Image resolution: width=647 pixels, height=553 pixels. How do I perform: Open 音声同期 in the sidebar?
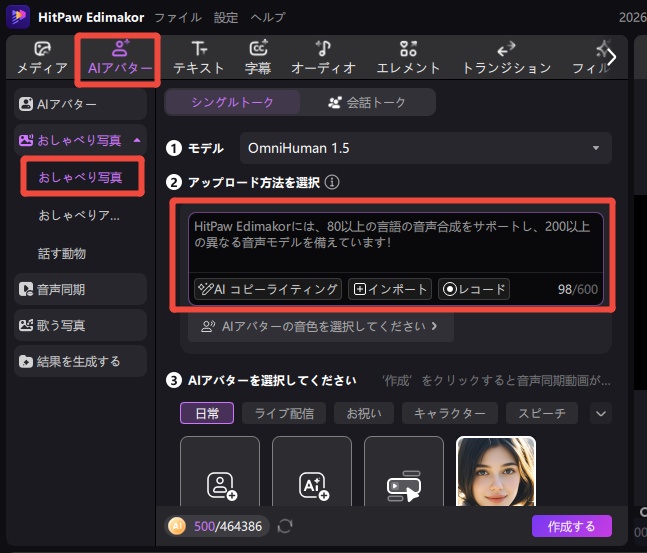pyautogui.click(x=80, y=289)
